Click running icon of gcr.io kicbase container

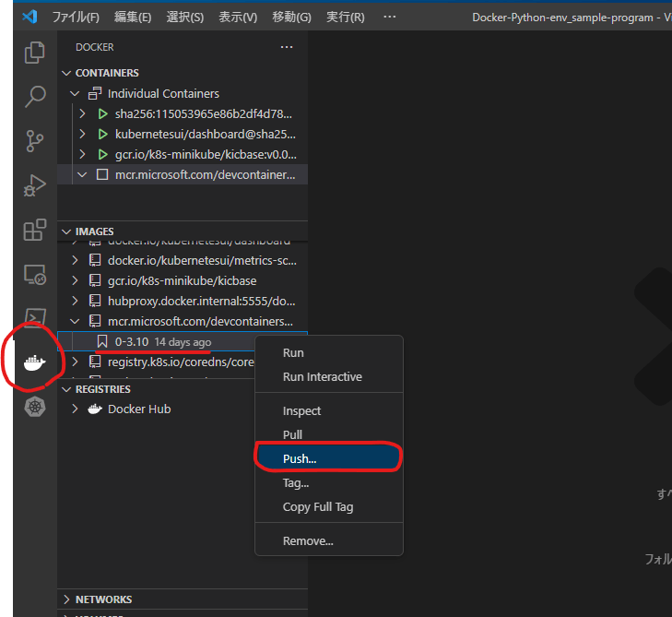pyautogui.click(x=102, y=154)
